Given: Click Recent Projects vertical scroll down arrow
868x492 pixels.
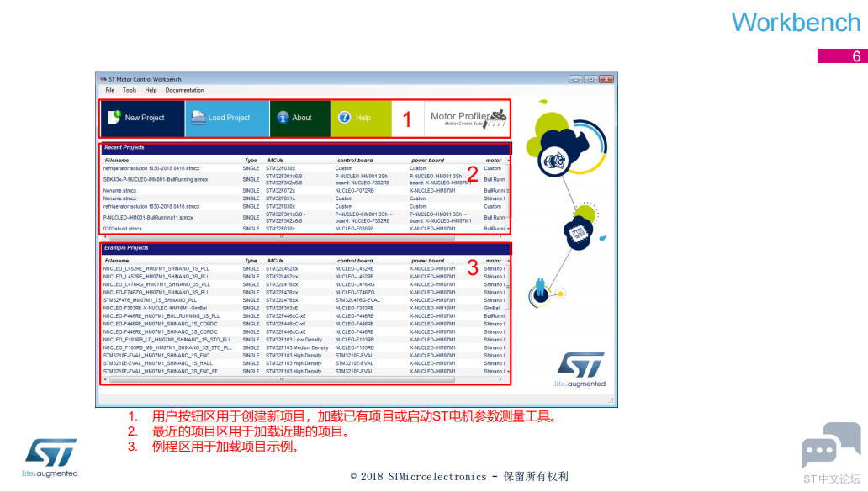Looking at the screenshot, I should (x=508, y=229).
